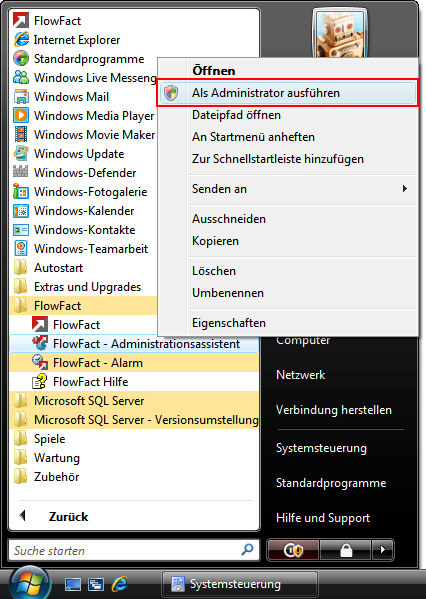The image size is (426, 599).
Task: Open Windows Movie Maker entry
Action: [x=84, y=134]
